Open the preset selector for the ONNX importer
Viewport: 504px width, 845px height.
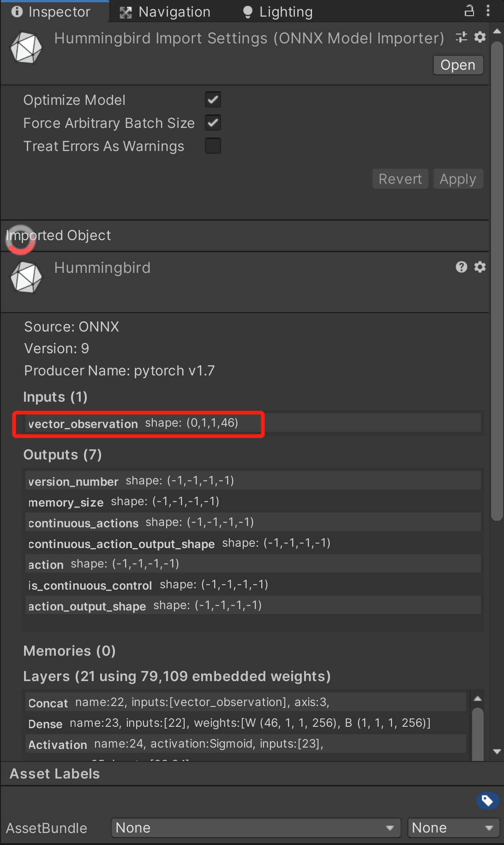pos(461,37)
